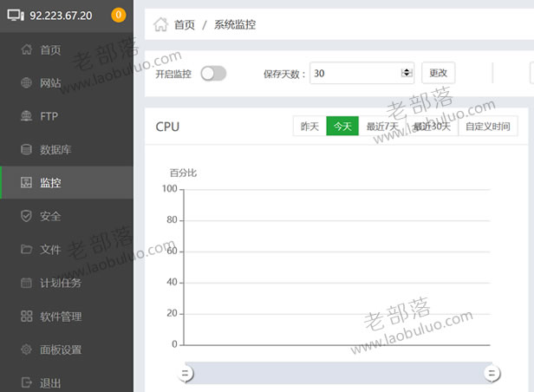Switch CPU chart to 最近30天
This screenshot has width=534, height=392.
(x=432, y=127)
